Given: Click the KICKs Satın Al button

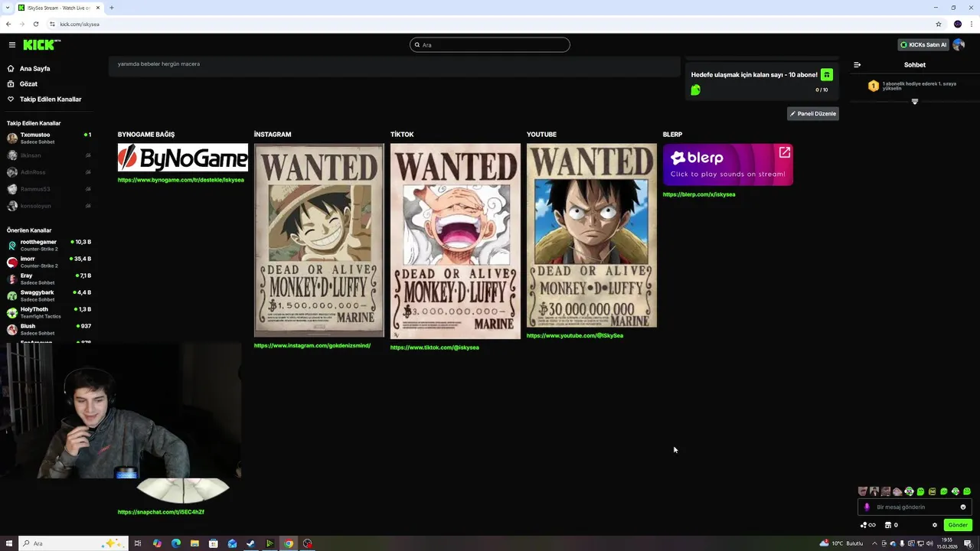Looking at the screenshot, I should [x=923, y=44].
